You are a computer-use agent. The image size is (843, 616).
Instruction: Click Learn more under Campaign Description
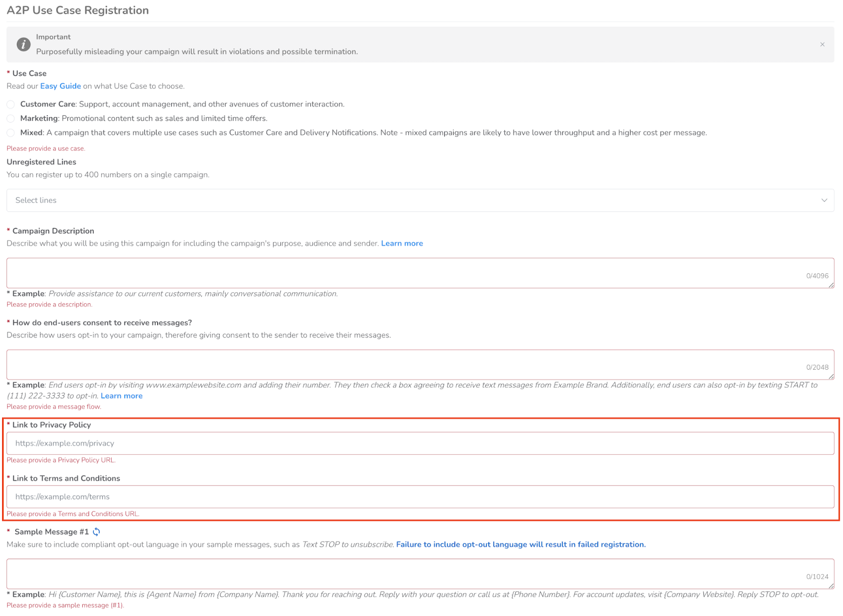pos(402,243)
